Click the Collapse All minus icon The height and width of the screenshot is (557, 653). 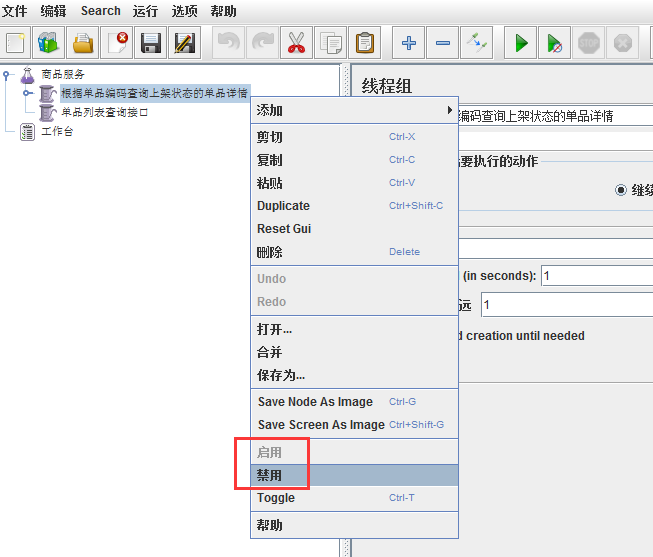443,43
